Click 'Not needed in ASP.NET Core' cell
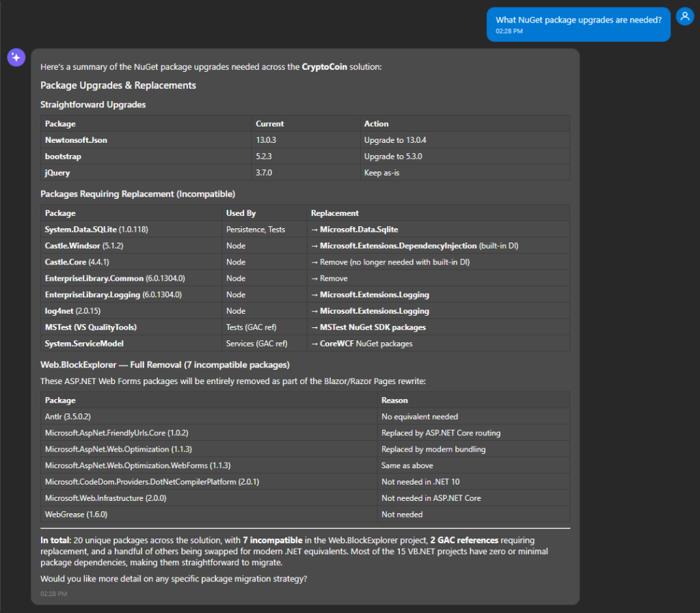This screenshot has height=613, width=700. pos(474,498)
